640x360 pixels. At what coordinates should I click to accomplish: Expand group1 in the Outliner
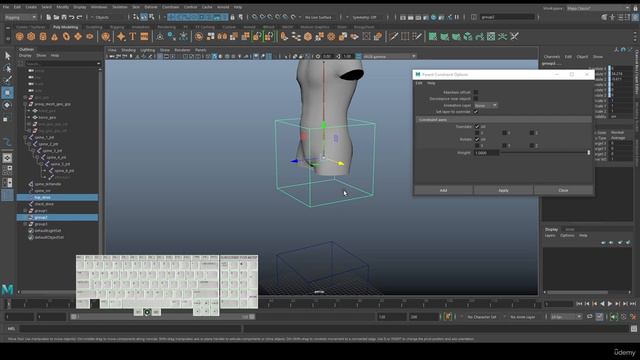pos(25,211)
